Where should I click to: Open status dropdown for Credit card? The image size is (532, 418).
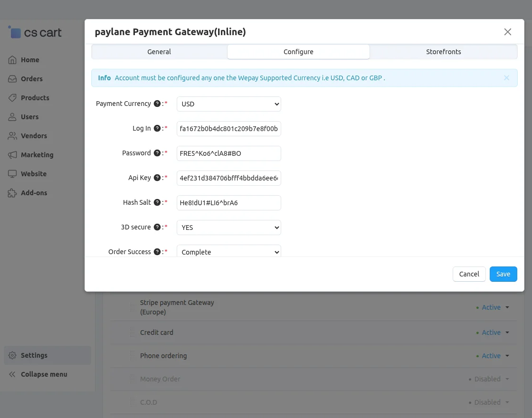pos(507,332)
